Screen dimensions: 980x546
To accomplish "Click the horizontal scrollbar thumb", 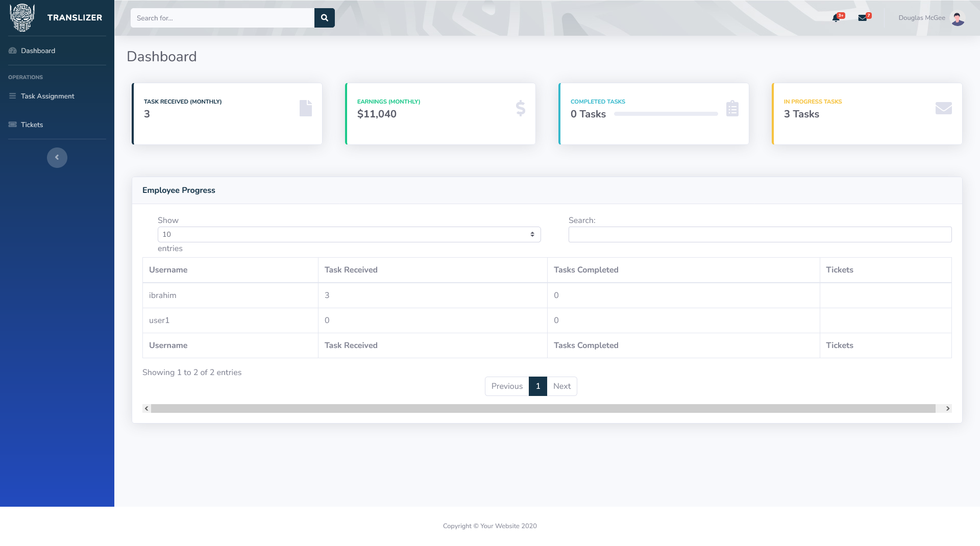I will tap(543, 409).
